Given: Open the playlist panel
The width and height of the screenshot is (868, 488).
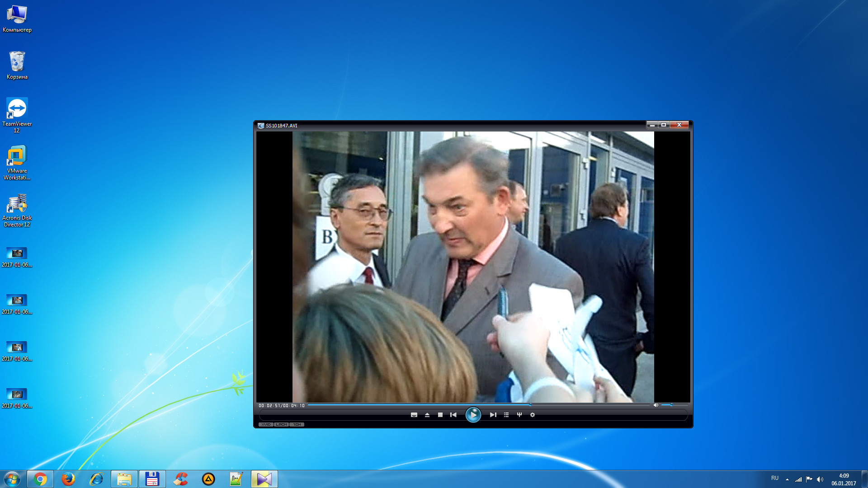Looking at the screenshot, I should coord(506,415).
